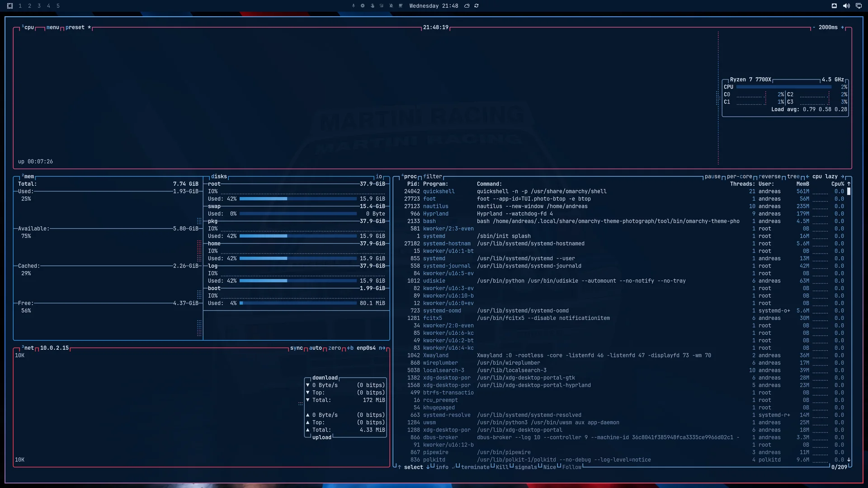Switch to next network interface after enp0s4
Screen dimensions: 868x488
coord(382,348)
